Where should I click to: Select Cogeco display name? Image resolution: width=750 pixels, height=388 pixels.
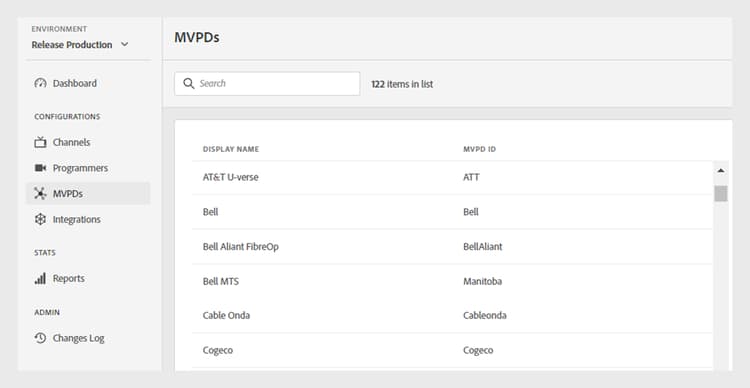pyautogui.click(x=218, y=350)
